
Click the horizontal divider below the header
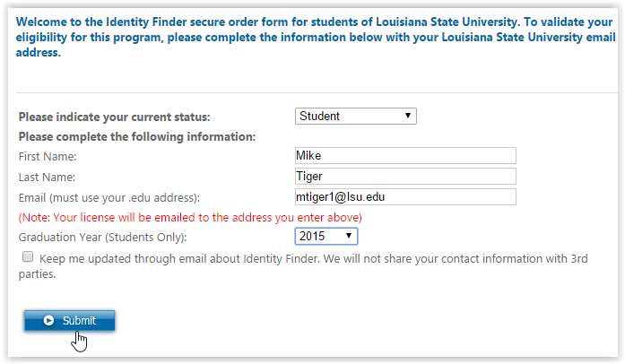312,93
